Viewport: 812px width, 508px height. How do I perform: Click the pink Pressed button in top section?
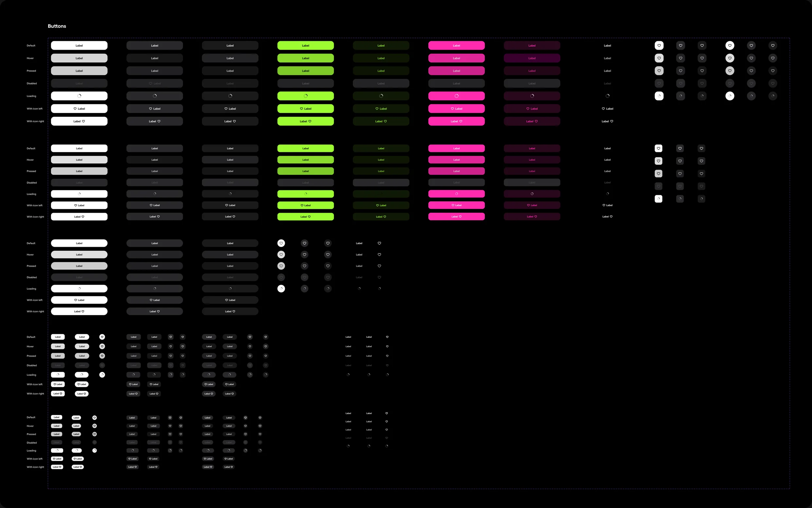456,71
